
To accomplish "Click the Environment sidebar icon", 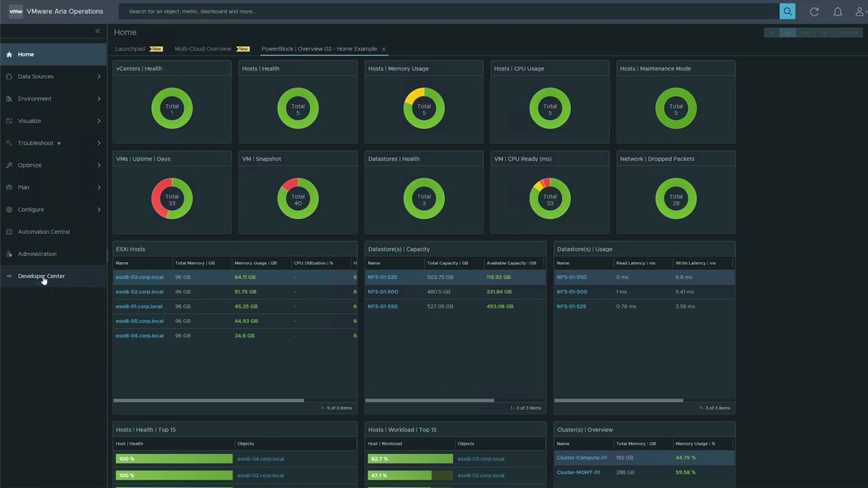I will coord(9,99).
